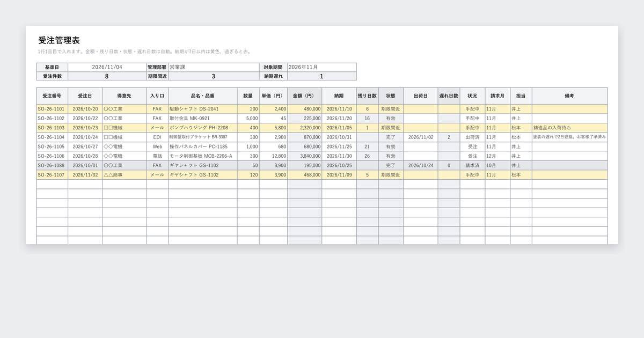The image size is (644, 338).
Task: Select 入り口 cell 電話
Action: click(x=157, y=156)
